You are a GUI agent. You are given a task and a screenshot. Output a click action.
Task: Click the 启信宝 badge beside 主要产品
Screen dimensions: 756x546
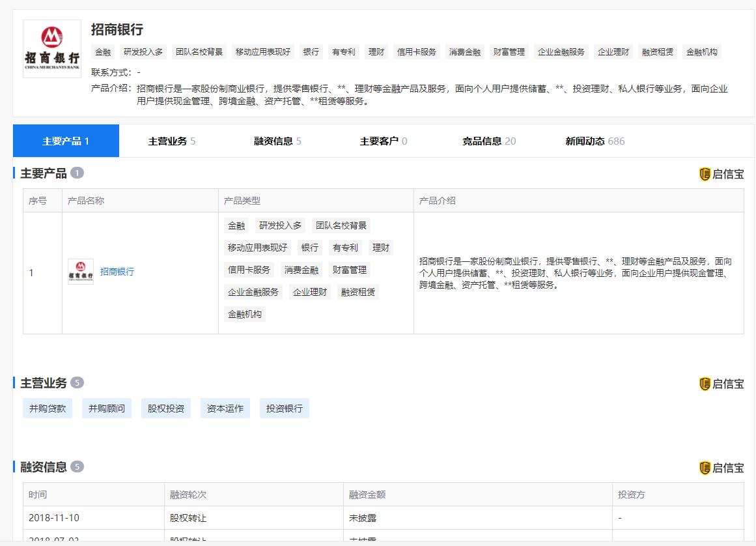click(723, 174)
